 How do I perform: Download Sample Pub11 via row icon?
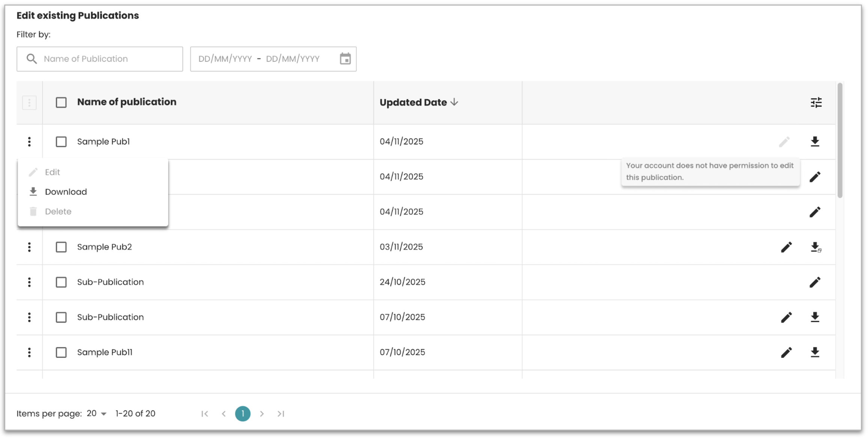tap(815, 352)
